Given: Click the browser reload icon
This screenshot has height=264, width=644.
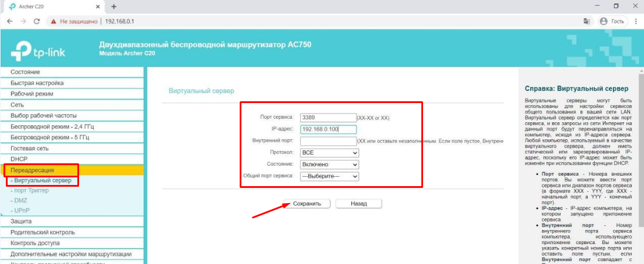Looking at the screenshot, I should pyautogui.click(x=36, y=21).
